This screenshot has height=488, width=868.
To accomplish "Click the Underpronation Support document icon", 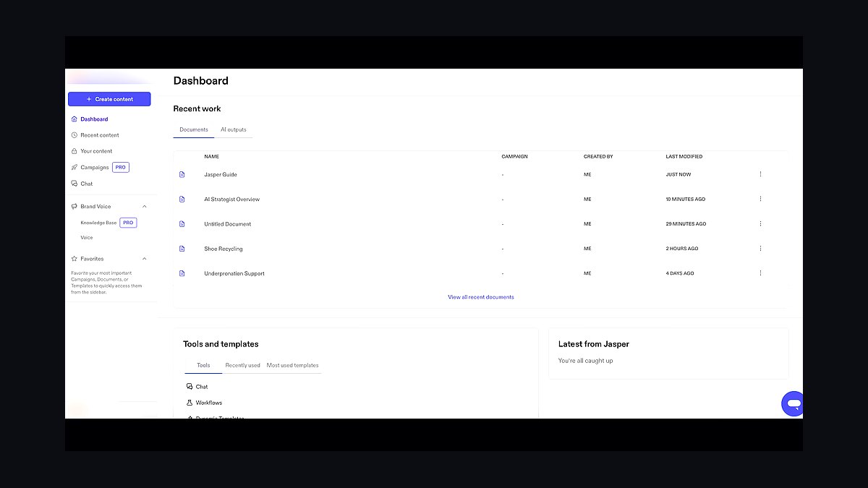I will [182, 273].
